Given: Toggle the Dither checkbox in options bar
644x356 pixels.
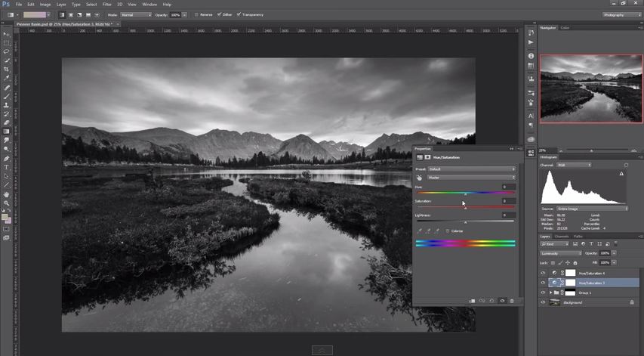Looking at the screenshot, I should 218,14.
